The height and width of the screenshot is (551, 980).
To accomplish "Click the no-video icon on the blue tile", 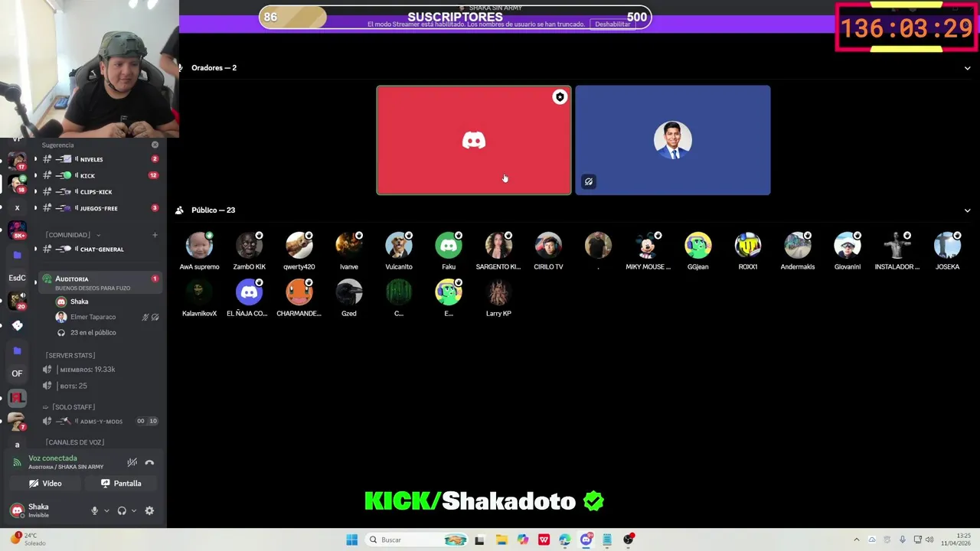I will [x=588, y=181].
